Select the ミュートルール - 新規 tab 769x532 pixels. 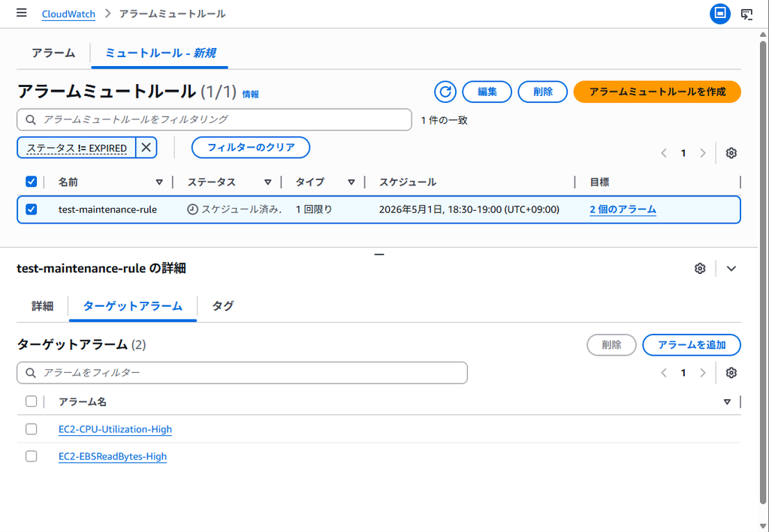click(x=161, y=53)
